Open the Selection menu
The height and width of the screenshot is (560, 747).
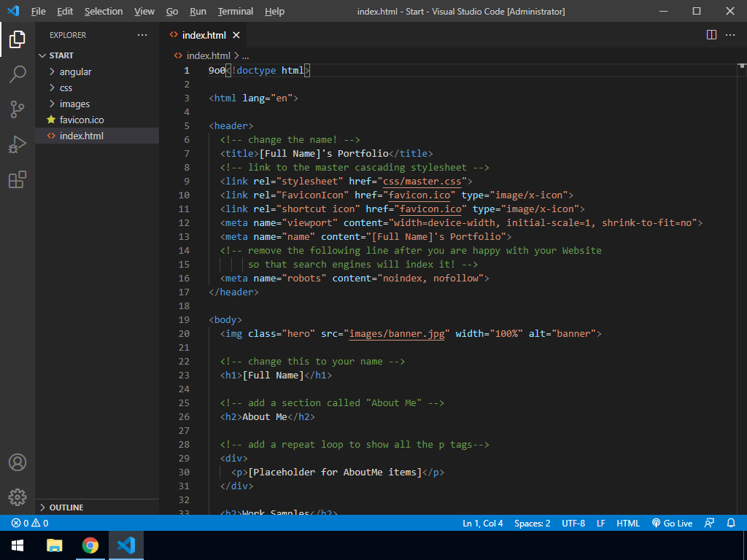pyautogui.click(x=104, y=11)
